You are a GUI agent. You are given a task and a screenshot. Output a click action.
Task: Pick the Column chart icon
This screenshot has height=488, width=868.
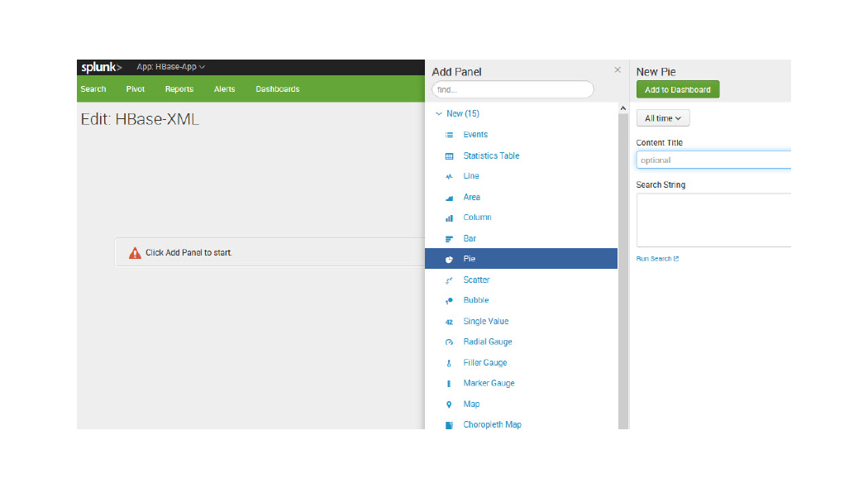click(449, 218)
